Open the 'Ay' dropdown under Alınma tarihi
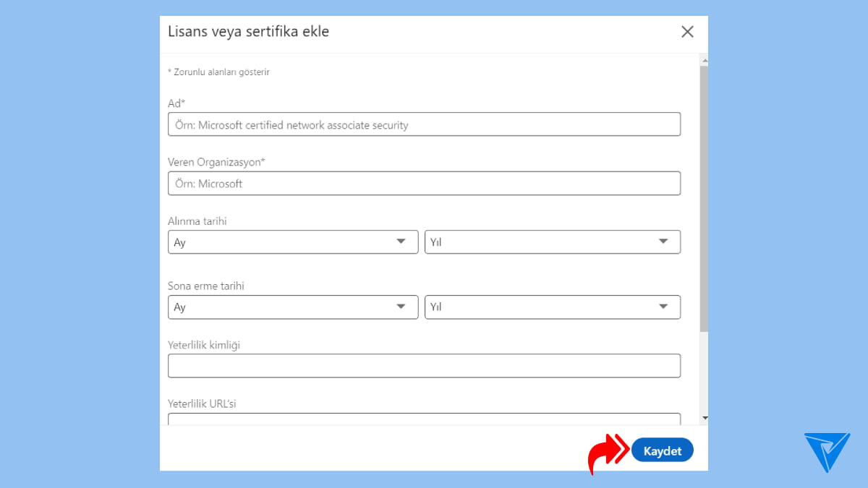The height and width of the screenshot is (488, 868). tap(292, 241)
